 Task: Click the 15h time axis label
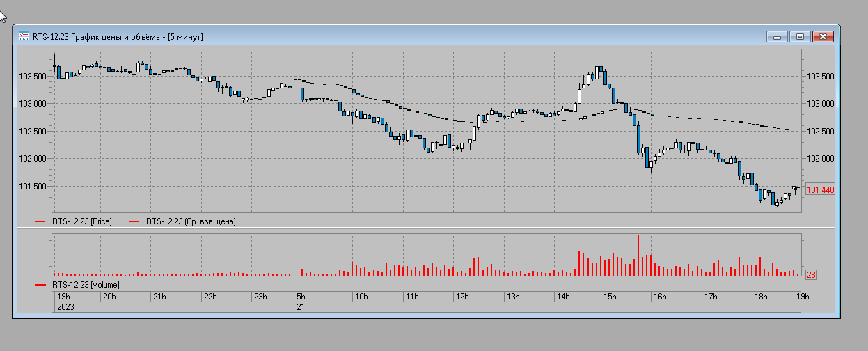click(x=609, y=297)
